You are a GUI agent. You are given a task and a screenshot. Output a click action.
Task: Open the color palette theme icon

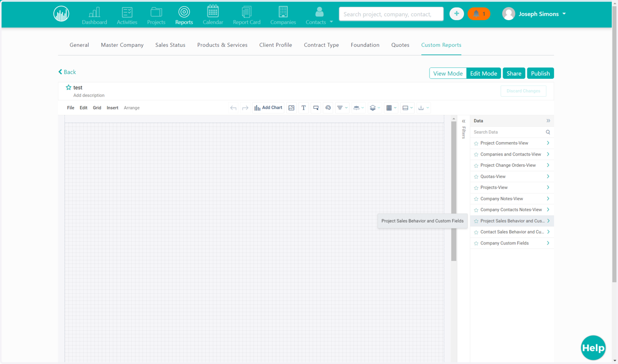click(x=328, y=108)
